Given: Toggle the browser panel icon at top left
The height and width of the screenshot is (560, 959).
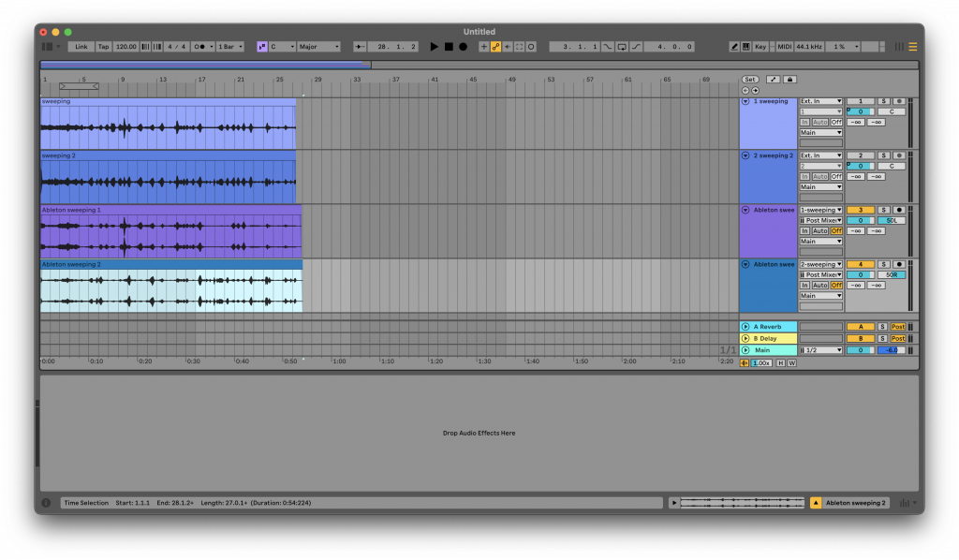Looking at the screenshot, I should [47, 47].
